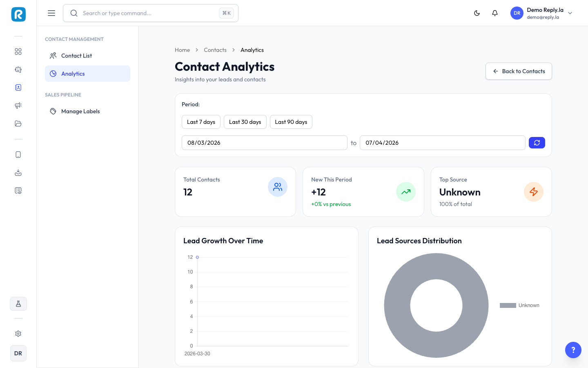Go to Home breadcrumb
This screenshot has height=368, width=588.
182,50
